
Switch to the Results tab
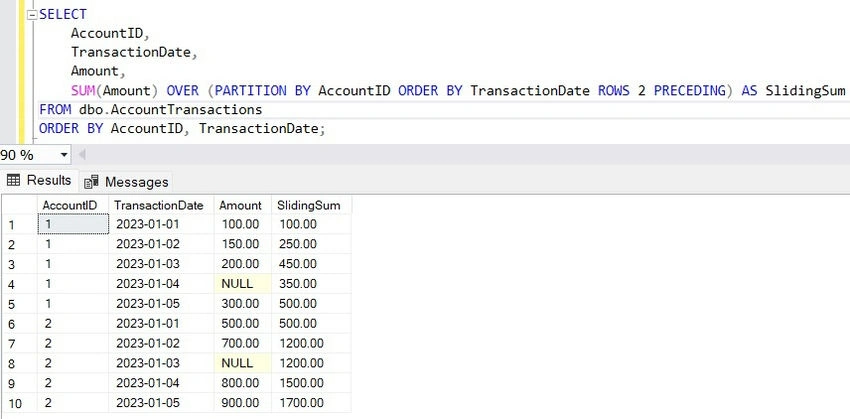39,181
